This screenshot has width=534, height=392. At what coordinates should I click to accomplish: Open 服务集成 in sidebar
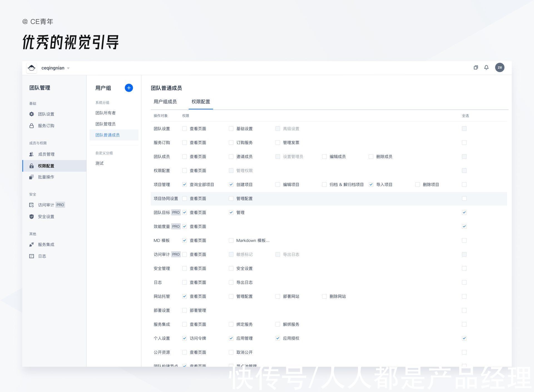pyautogui.click(x=46, y=245)
